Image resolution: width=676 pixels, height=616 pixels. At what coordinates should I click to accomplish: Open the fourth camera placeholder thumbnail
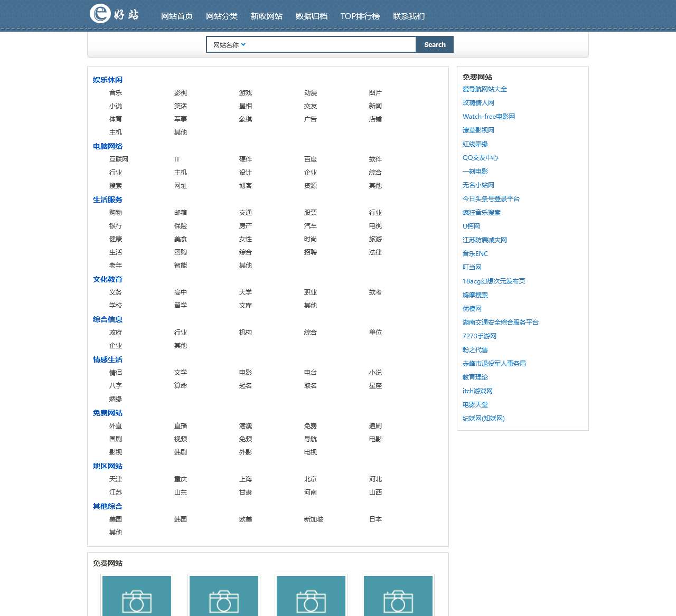click(398, 596)
